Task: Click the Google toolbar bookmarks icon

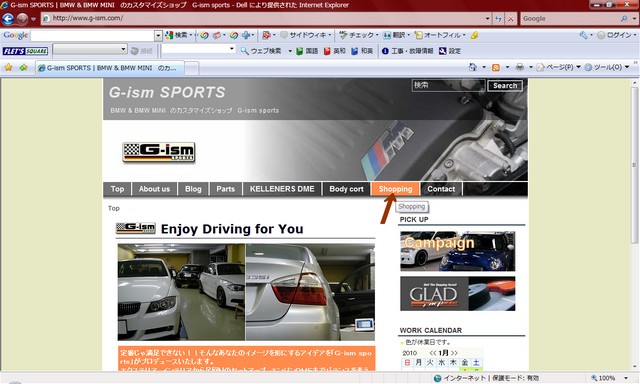Action: point(267,36)
